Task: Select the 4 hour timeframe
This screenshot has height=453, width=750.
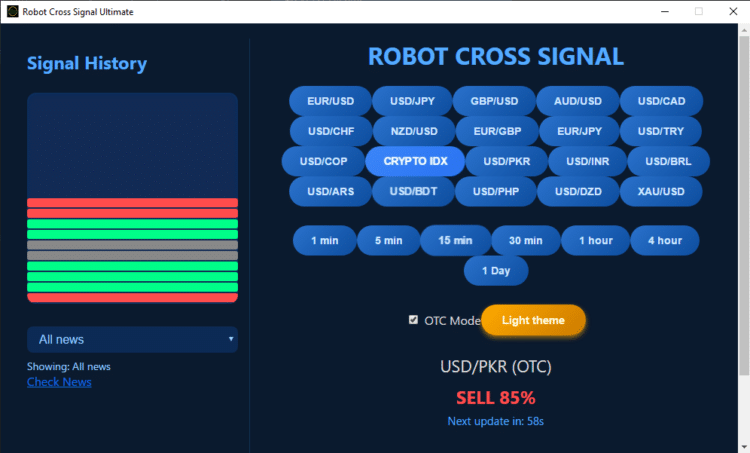Action: pyautogui.click(x=665, y=241)
